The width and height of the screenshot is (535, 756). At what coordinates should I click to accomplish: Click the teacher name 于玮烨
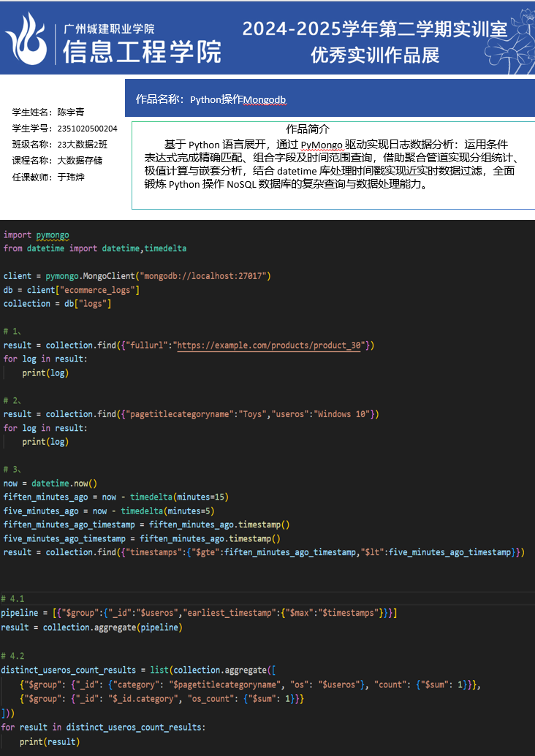(70, 177)
